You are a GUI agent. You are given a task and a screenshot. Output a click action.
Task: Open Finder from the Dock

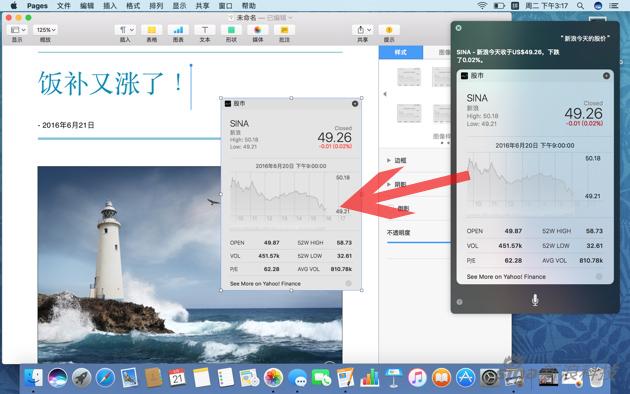[x=33, y=378]
